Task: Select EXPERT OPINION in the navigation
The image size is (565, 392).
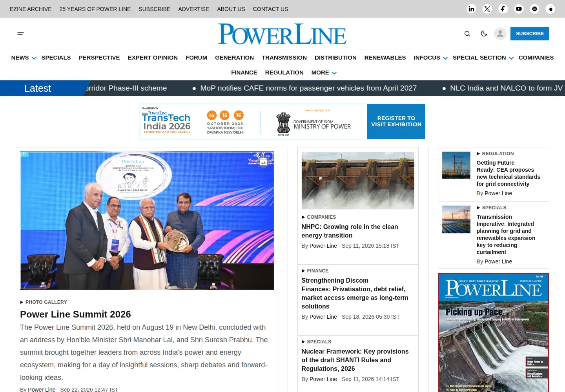Action: coord(153,58)
